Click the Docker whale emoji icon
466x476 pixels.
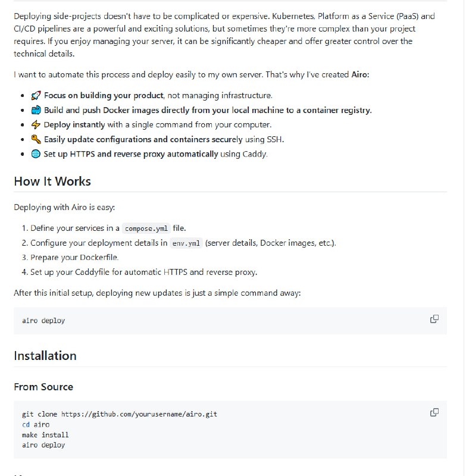[x=36, y=110]
